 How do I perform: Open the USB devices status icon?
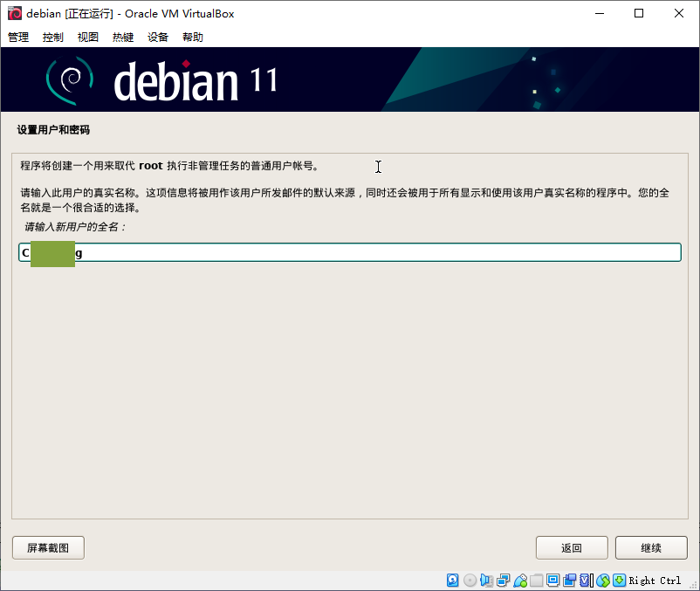pyautogui.click(x=520, y=580)
